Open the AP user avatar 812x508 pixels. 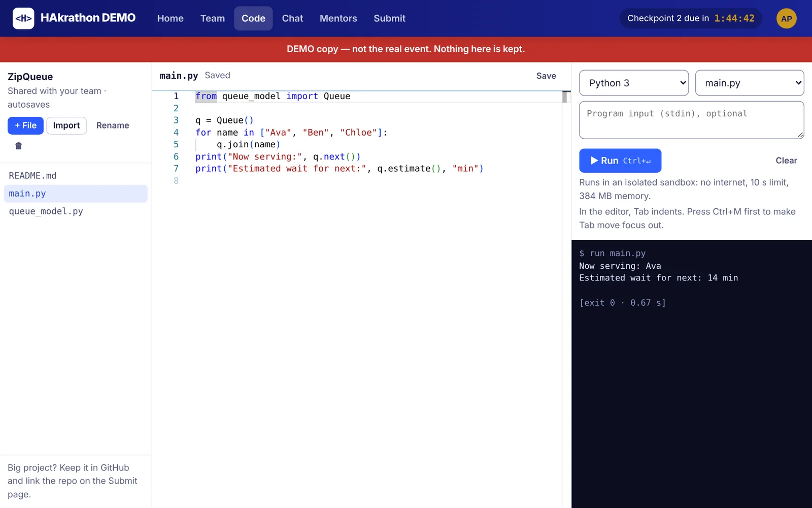point(786,18)
